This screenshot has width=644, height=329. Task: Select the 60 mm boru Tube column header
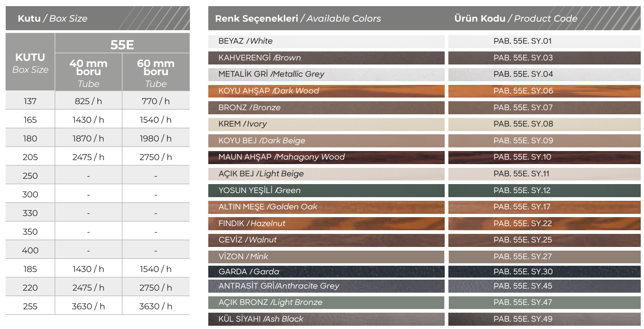tap(156, 73)
